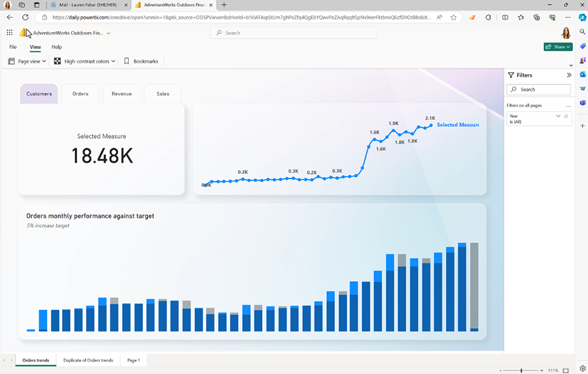Click the 18.48K Selected Measure card value

click(x=102, y=156)
